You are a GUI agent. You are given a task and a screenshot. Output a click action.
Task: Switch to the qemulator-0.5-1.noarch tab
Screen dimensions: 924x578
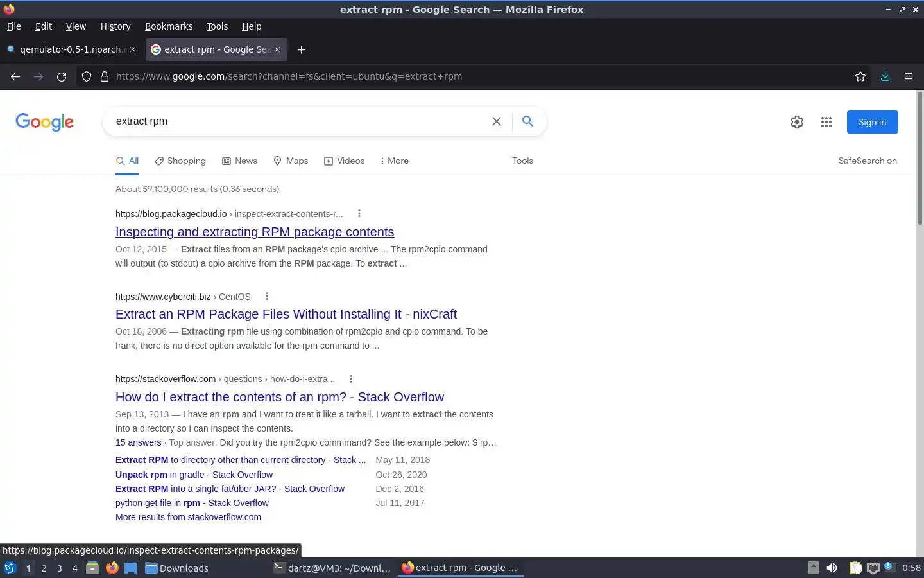point(71,49)
